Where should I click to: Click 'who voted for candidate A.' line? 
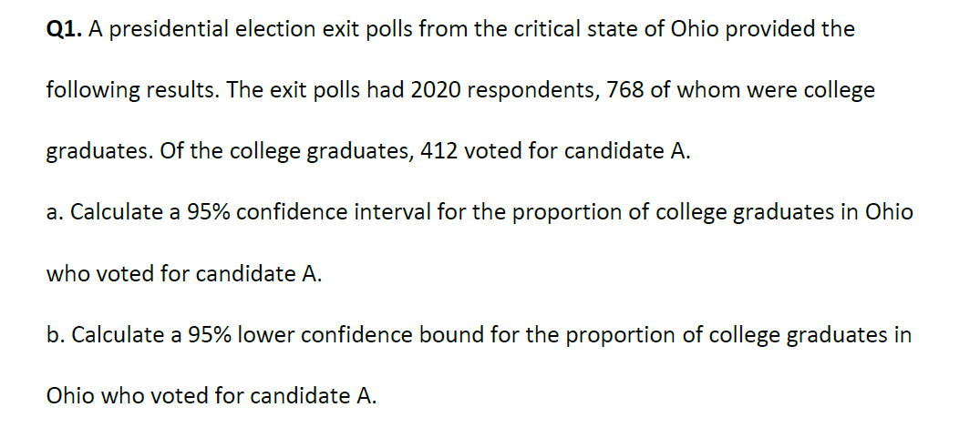[x=185, y=274]
